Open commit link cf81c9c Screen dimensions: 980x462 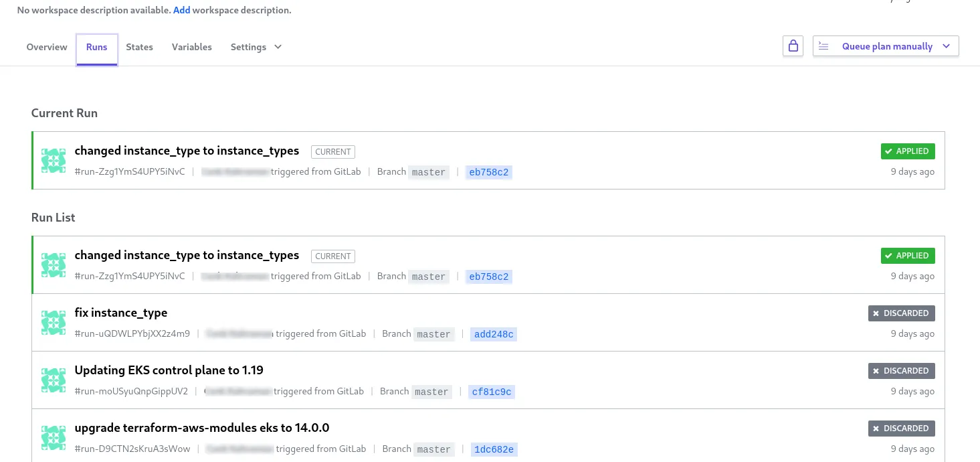click(x=492, y=392)
